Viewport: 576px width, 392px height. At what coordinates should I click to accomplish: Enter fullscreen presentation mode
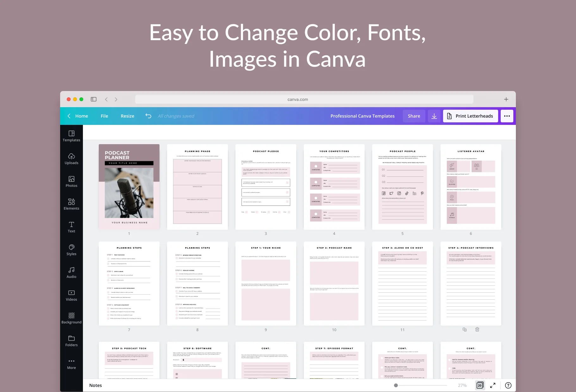pos(493,385)
